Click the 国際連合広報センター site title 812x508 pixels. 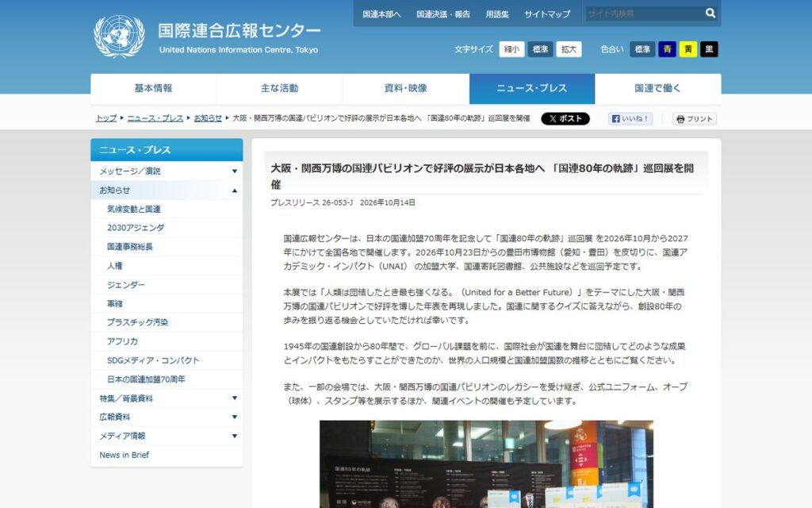click(239, 31)
